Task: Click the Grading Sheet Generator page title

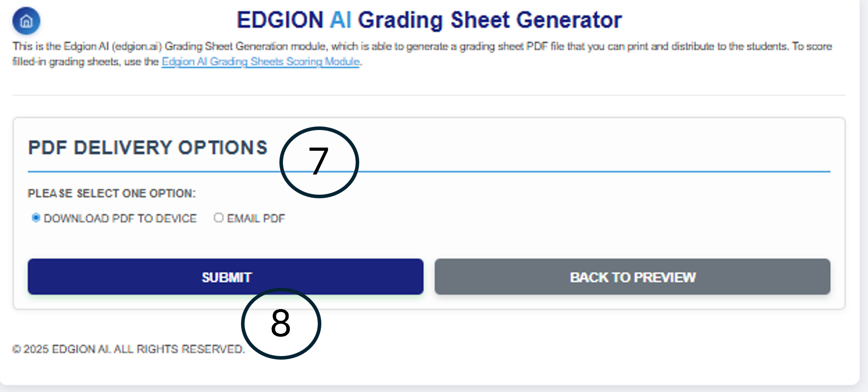Action: 490,20
